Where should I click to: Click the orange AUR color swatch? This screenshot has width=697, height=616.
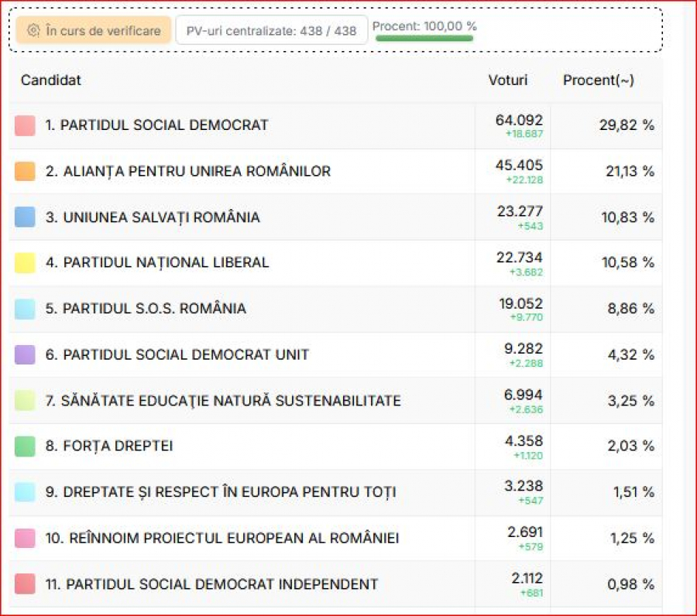[25, 172]
